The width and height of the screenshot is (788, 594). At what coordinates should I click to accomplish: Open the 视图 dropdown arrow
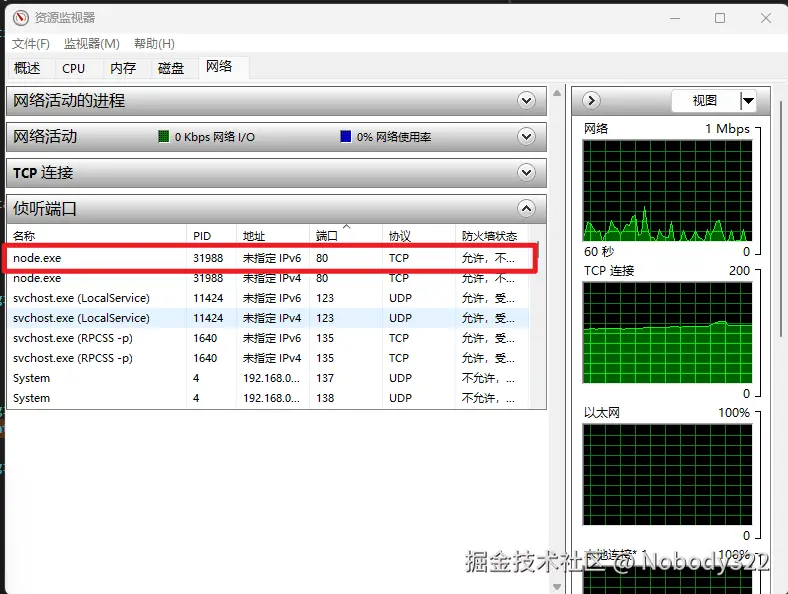point(748,101)
